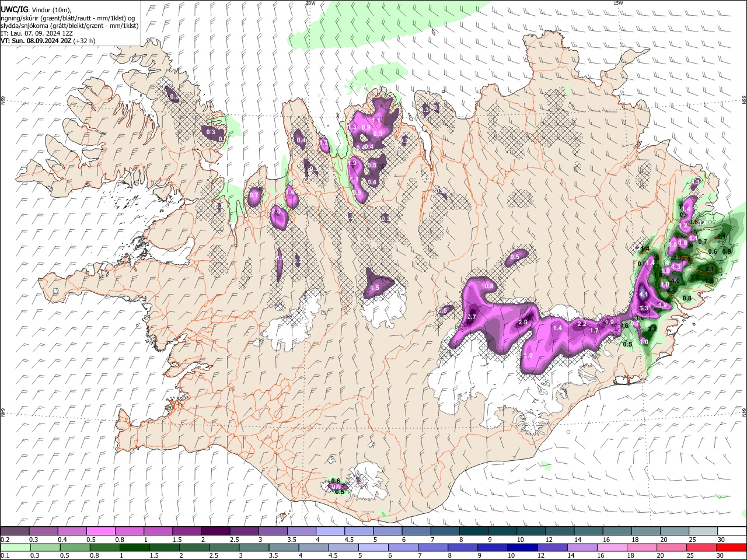Click the 3.3 value below the 4.1 peak
The width and height of the screenshot is (747, 560).
pos(644,308)
